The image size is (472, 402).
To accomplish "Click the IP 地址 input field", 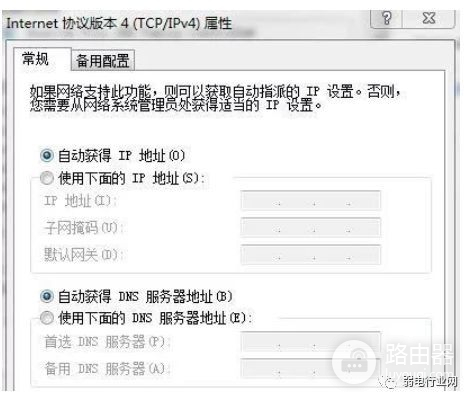I will (310, 200).
